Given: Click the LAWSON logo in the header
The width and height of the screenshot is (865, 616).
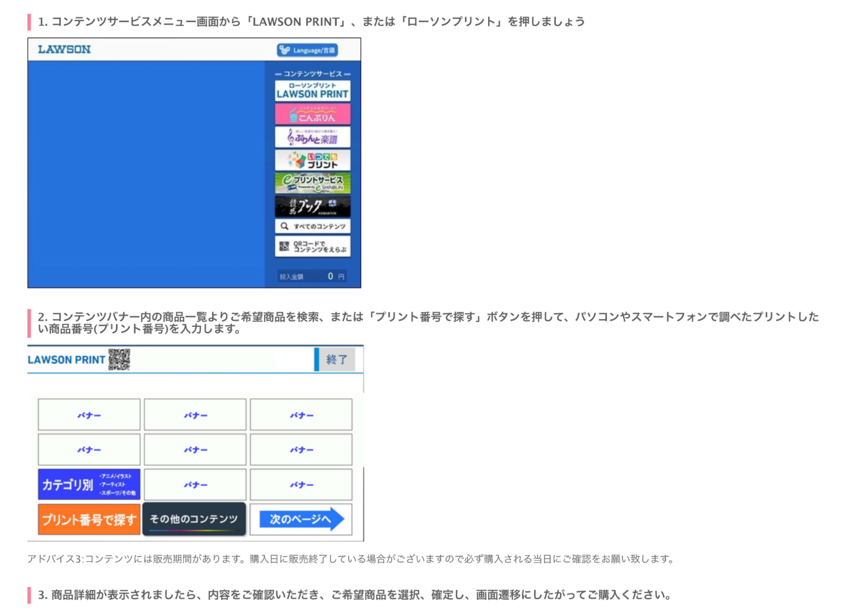Looking at the screenshot, I should click(x=64, y=49).
